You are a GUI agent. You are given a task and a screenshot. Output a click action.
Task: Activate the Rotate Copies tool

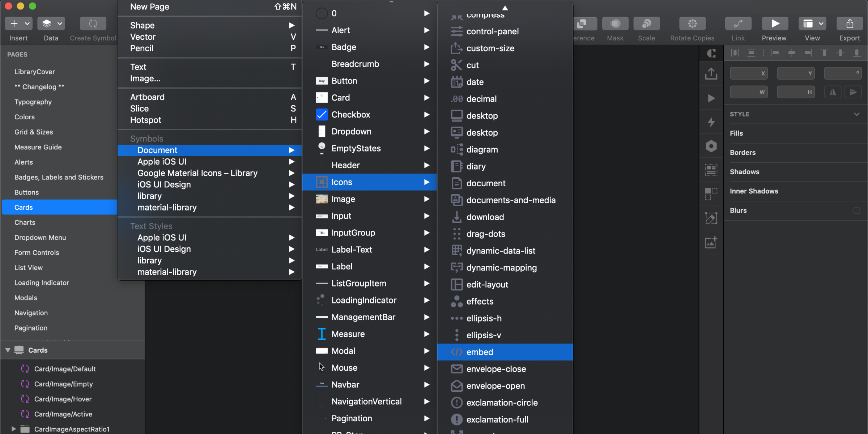(692, 24)
